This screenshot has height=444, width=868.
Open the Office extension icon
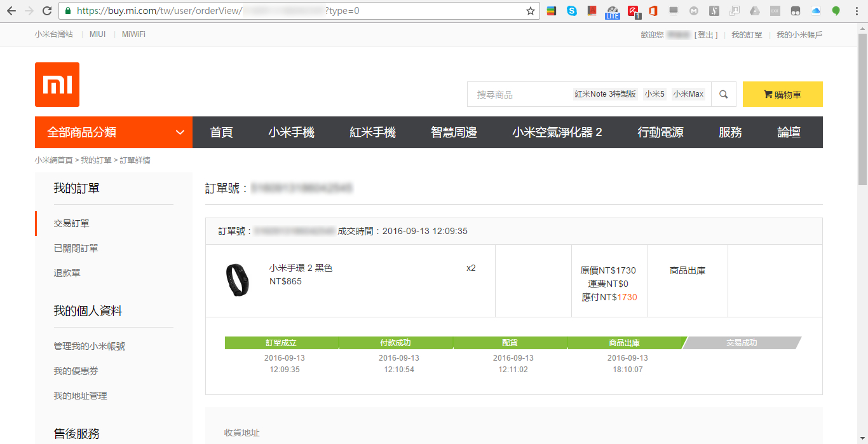click(653, 11)
